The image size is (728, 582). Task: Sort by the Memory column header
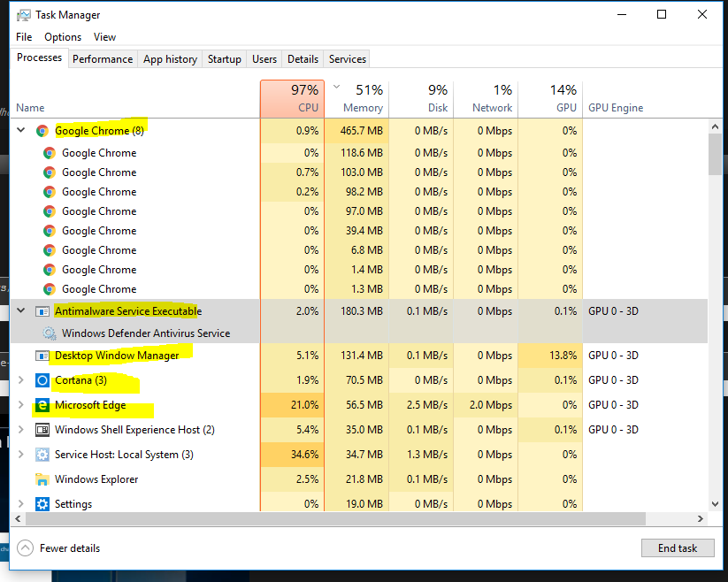click(356, 99)
